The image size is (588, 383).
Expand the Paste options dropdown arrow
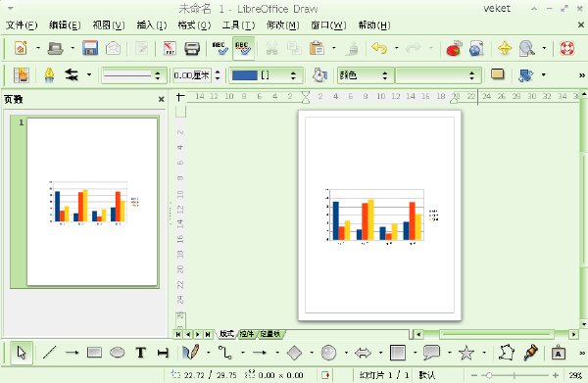click(333, 48)
